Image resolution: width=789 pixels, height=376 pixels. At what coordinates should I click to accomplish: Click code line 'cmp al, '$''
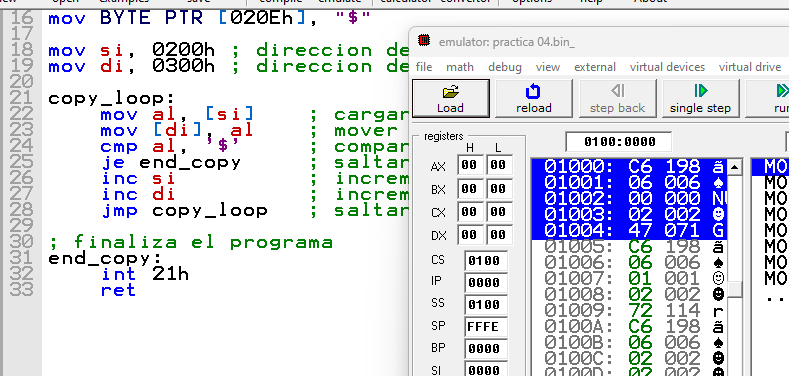(x=171, y=147)
